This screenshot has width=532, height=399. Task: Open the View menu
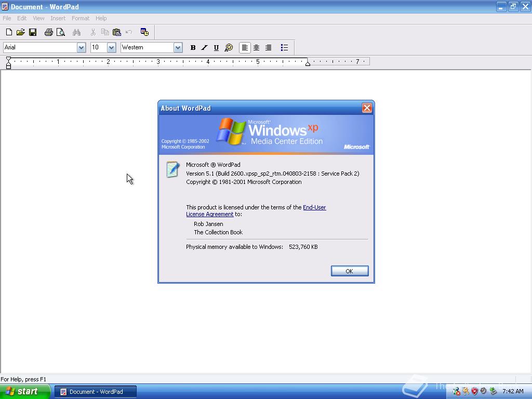click(x=38, y=18)
